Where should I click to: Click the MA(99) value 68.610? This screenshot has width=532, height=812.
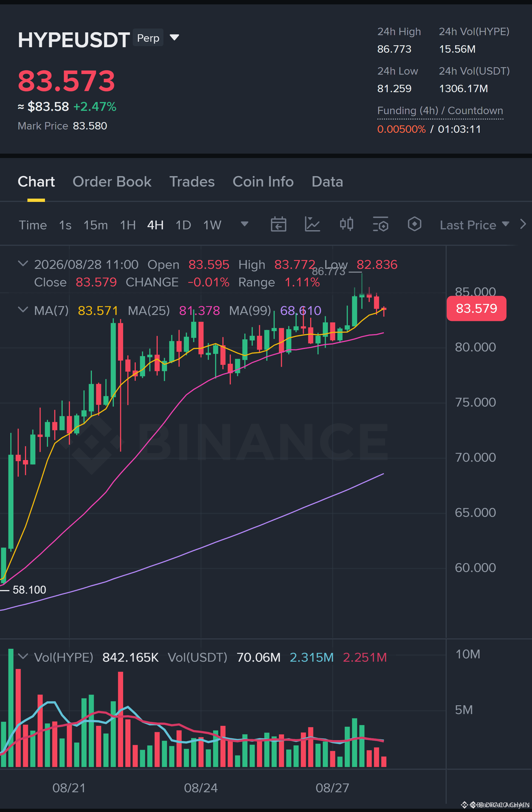coord(301,311)
